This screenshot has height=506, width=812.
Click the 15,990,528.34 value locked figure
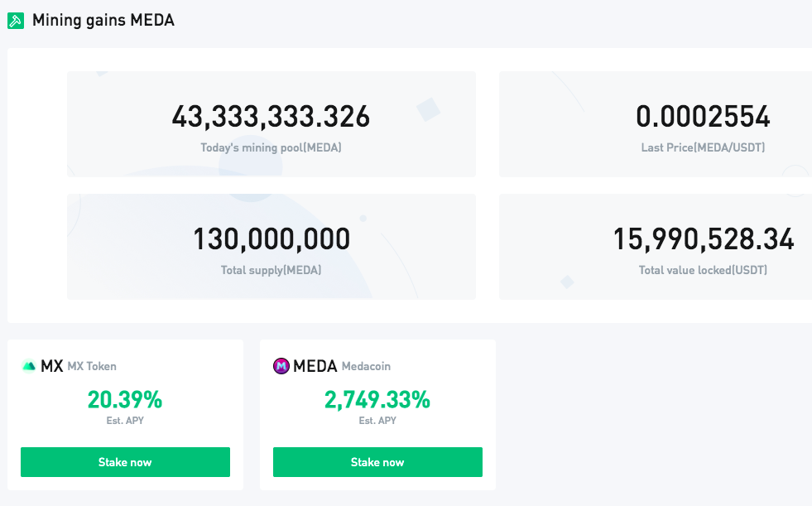704,239
